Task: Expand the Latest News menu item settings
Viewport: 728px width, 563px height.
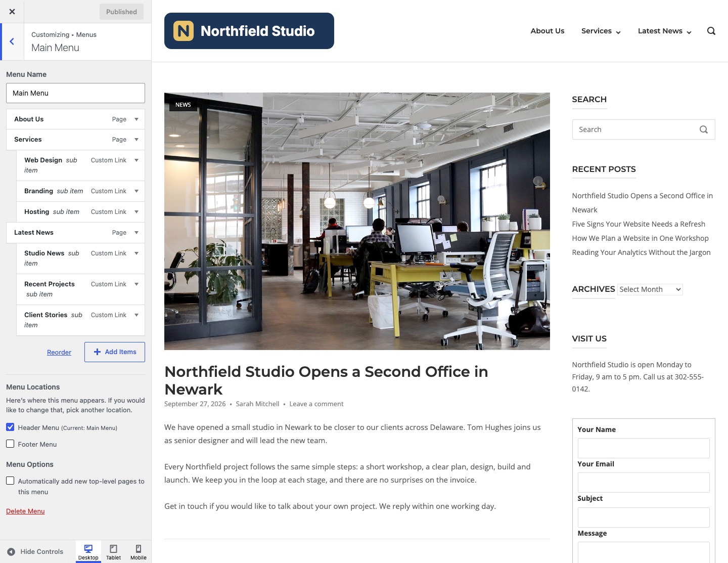Action: point(136,233)
